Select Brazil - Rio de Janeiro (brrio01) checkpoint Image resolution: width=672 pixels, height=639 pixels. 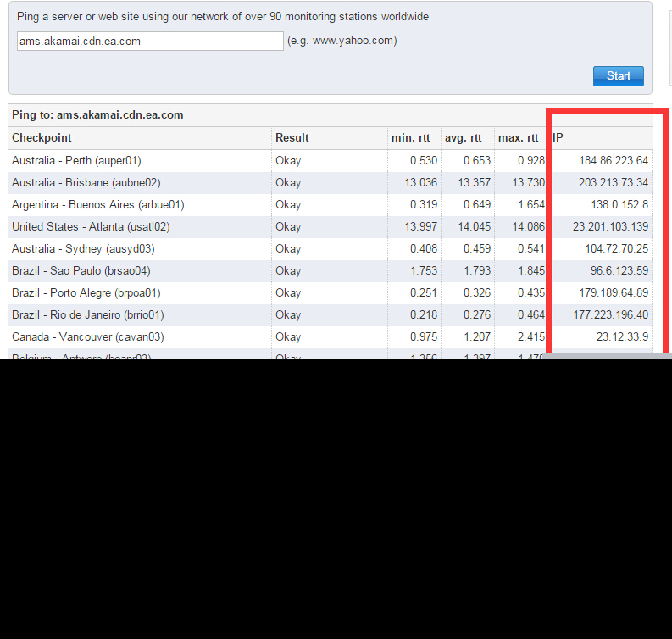tap(88, 315)
